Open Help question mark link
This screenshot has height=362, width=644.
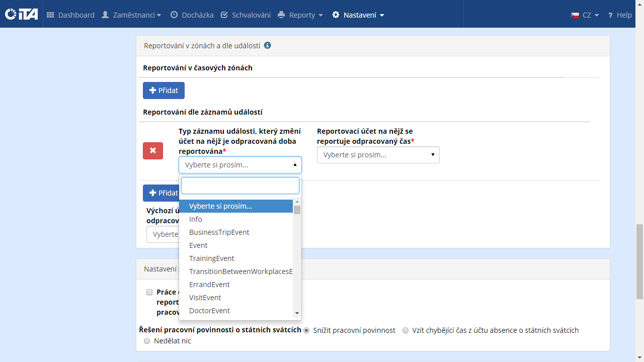pyautogui.click(x=619, y=15)
